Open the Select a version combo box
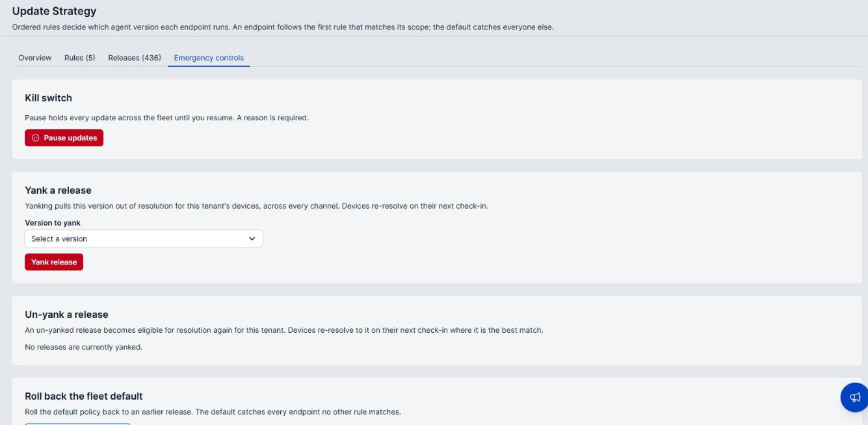This screenshot has width=868, height=425. [144, 238]
